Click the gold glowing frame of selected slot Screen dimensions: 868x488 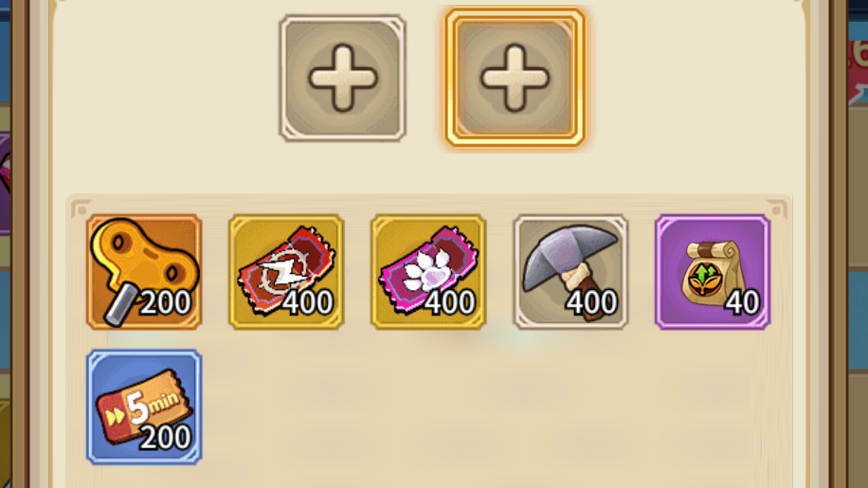pos(515,78)
